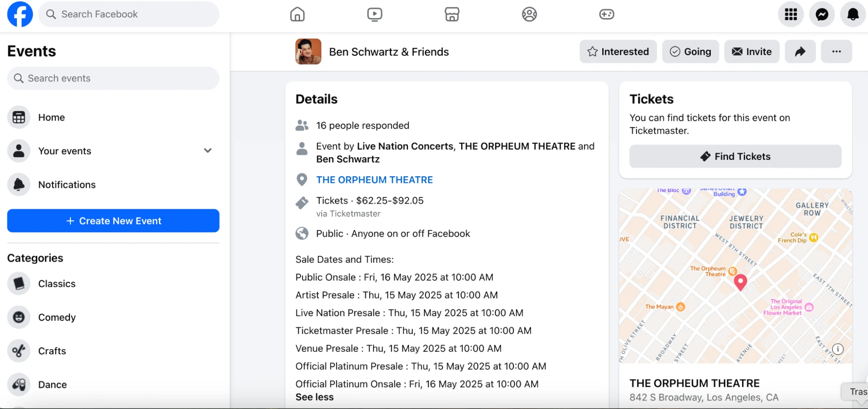Image resolution: width=868 pixels, height=409 pixels.
Task: Open THE ORPHEUM THEATRE location link
Action: [374, 180]
